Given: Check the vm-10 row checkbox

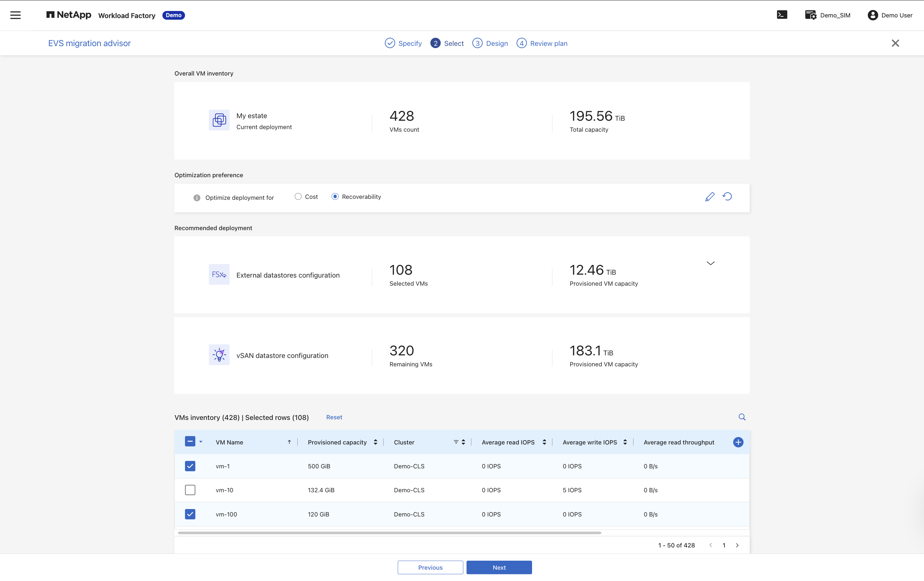Looking at the screenshot, I should pyautogui.click(x=190, y=490).
